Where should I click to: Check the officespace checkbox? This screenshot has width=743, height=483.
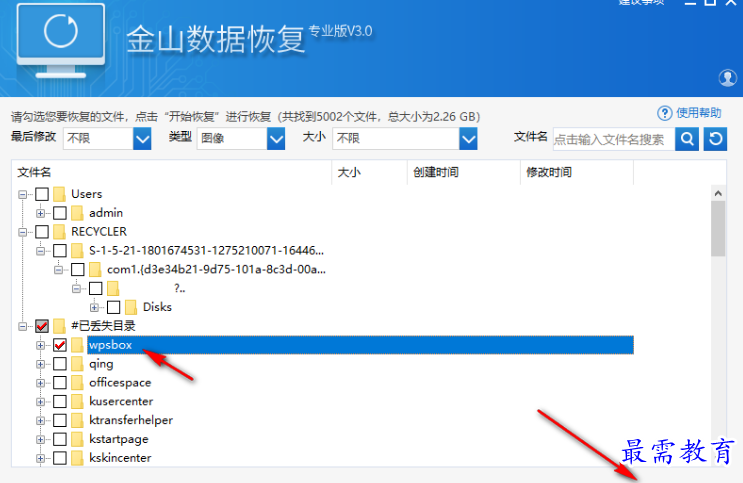coord(60,383)
